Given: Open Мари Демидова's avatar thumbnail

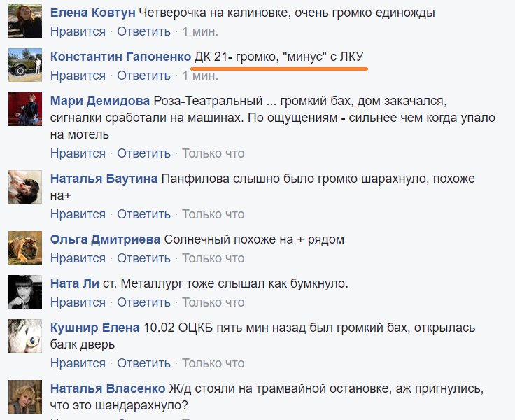Looking at the screenshot, I should coord(25,109).
